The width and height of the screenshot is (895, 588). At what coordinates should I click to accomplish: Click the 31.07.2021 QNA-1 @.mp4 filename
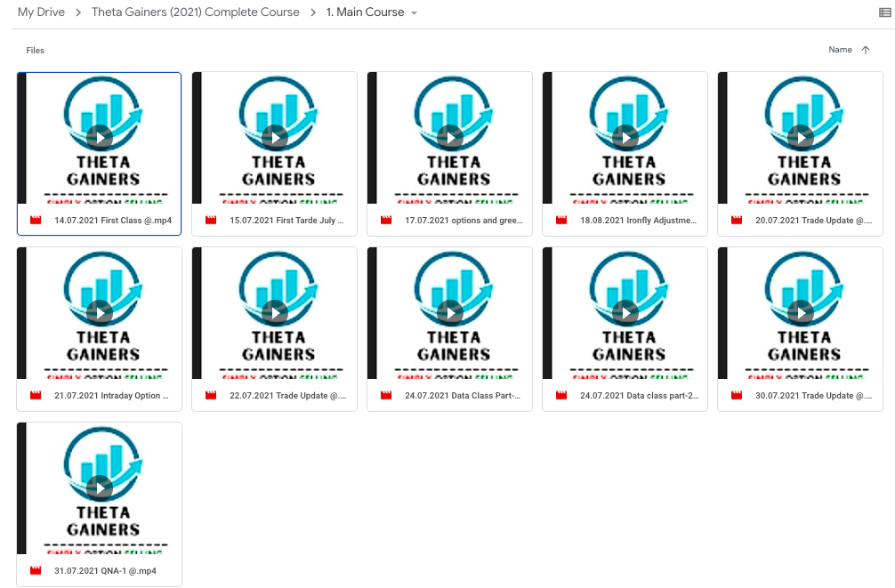(x=105, y=571)
